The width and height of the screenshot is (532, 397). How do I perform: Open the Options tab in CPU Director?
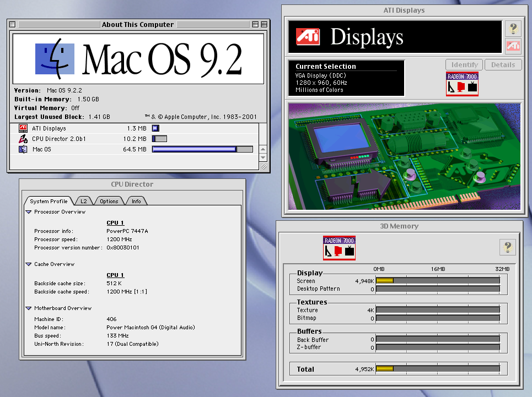tap(109, 201)
